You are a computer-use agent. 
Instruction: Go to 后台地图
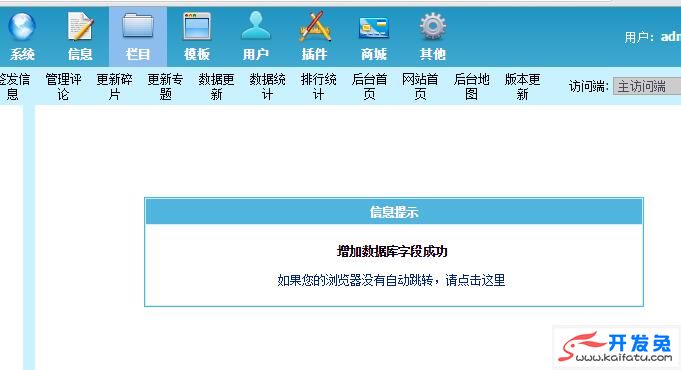pos(471,86)
